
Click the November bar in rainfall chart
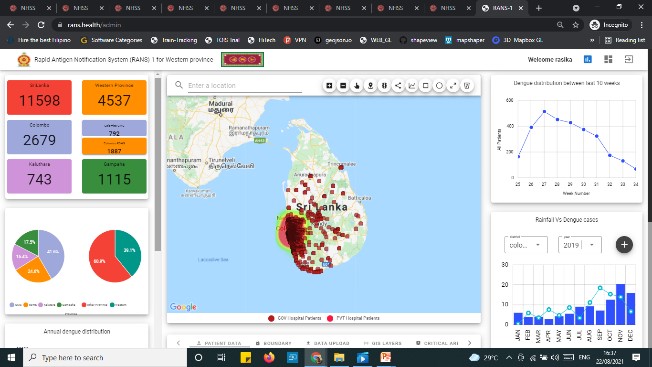click(x=620, y=304)
